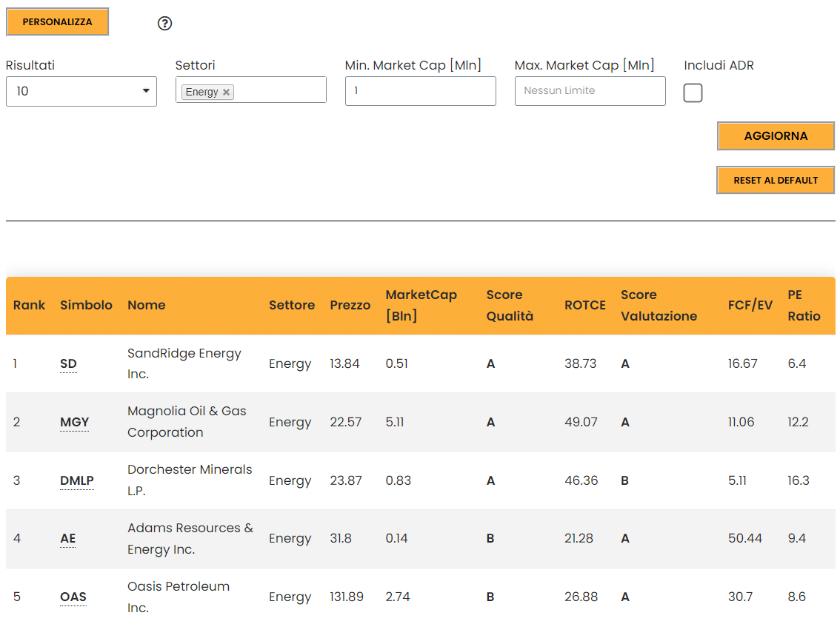Select Adams Resources & Energy Inc. name
Image resolution: width=840 pixels, height=624 pixels.
click(x=190, y=538)
